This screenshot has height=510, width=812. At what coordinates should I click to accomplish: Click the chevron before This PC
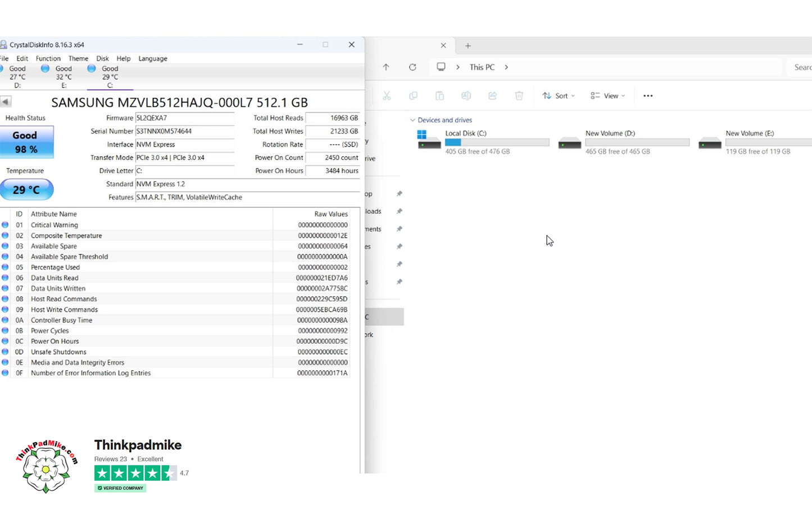[458, 67]
